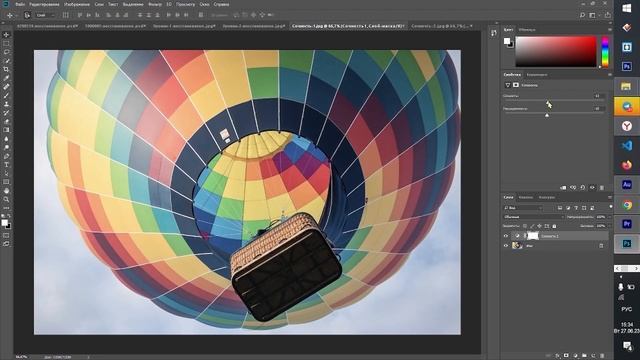
Task: Change screen mode from toolbox bottom
Action: pyautogui.click(x=6, y=244)
